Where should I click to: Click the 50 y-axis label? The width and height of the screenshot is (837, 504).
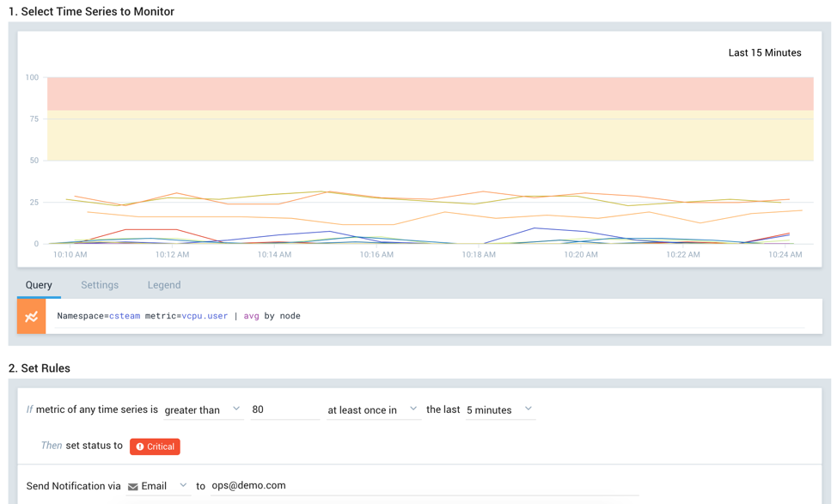(34, 161)
